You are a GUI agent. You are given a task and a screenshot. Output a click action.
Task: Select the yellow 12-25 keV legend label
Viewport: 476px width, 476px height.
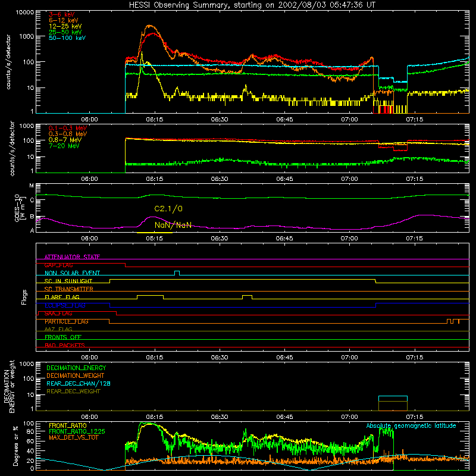click(x=65, y=26)
